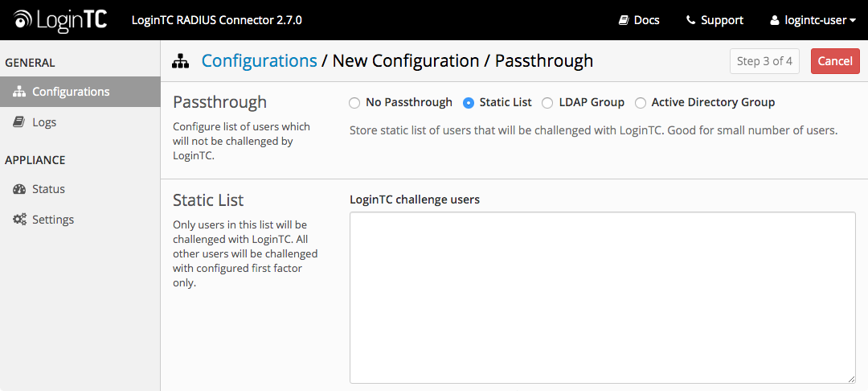The height and width of the screenshot is (391, 868).
Task: Click the Settings gears icon
Action: coord(19,220)
